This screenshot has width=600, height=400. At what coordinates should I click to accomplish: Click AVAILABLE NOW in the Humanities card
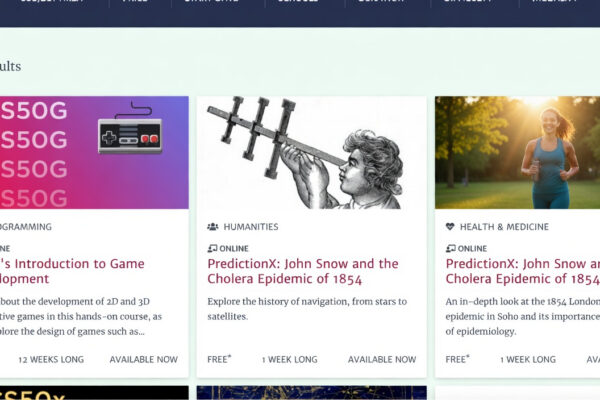point(382,359)
